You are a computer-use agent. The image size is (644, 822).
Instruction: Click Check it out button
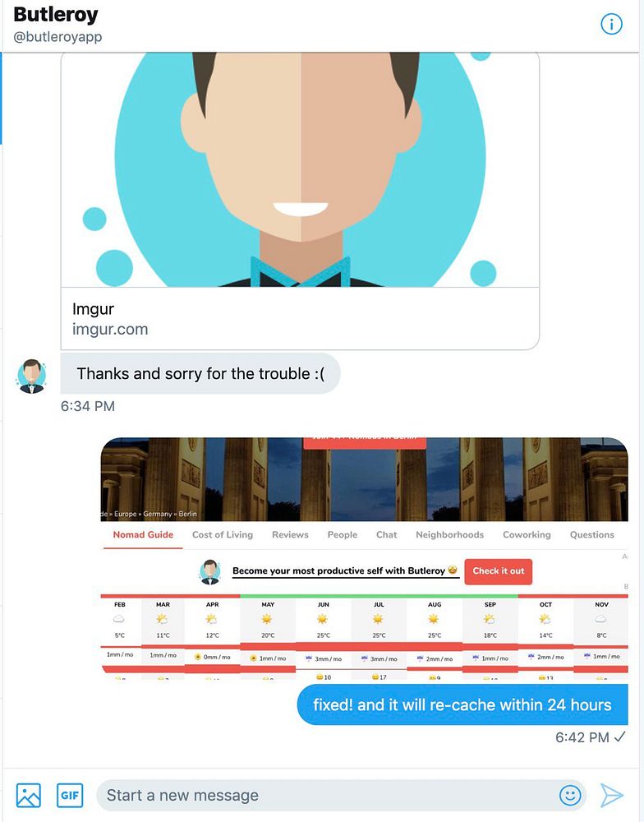499,571
